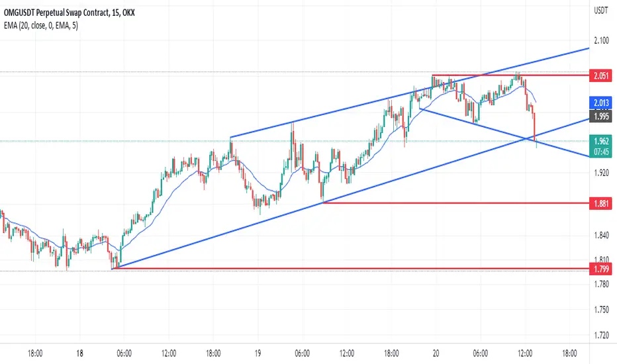Click the 2.100 level on price scale
The image size is (617, 364).
[601, 40]
